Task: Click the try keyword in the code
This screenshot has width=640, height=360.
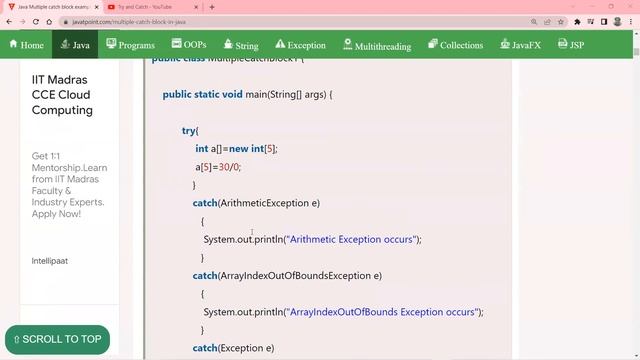Action: [189, 131]
